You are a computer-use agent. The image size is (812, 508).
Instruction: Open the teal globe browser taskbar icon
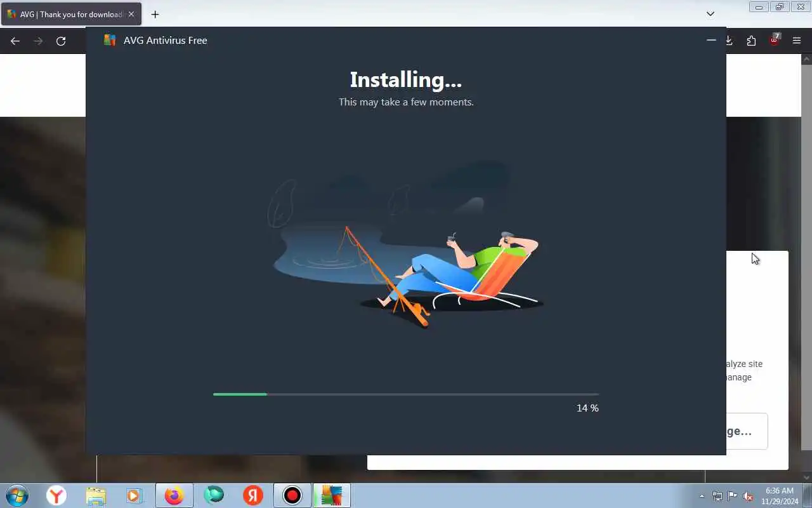pyautogui.click(x=214, y=495)
